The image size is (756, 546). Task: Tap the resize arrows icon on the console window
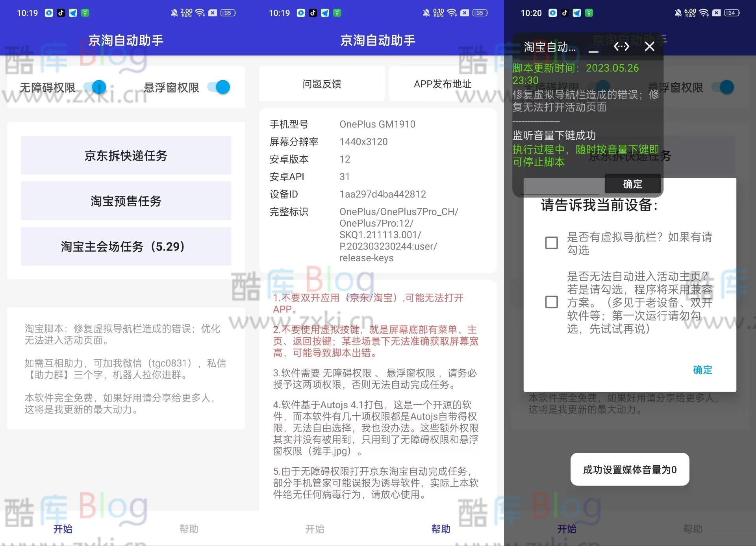(621, 46)
